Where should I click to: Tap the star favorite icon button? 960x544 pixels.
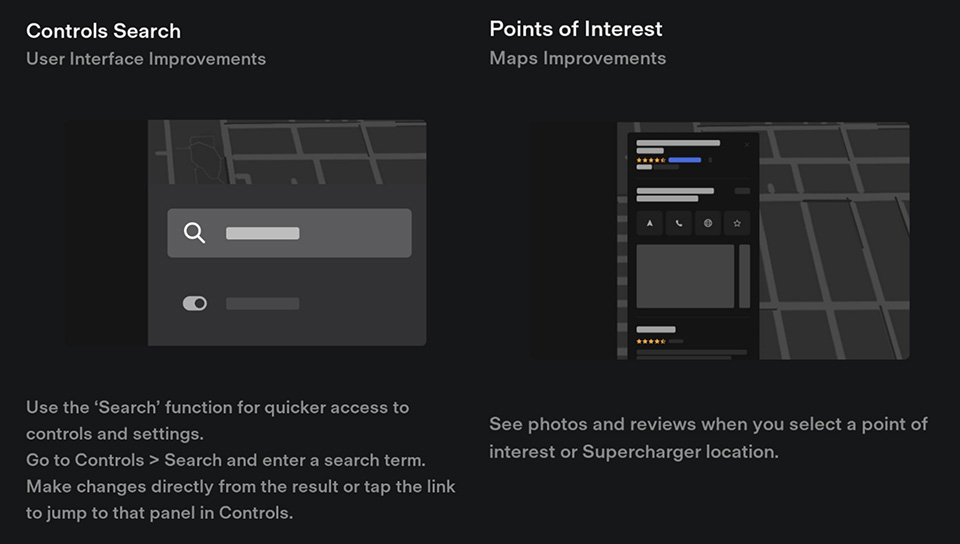coord(737,223)
